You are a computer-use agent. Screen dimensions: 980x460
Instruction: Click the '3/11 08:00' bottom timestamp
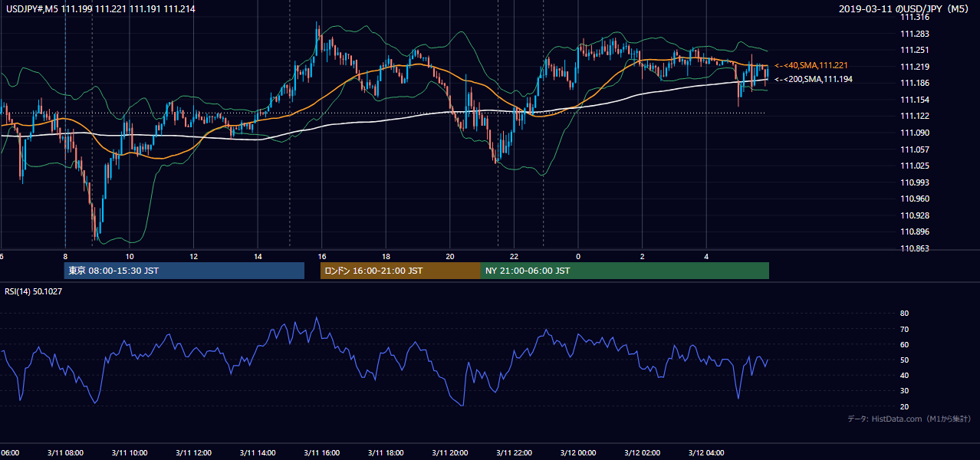point(65,453)
